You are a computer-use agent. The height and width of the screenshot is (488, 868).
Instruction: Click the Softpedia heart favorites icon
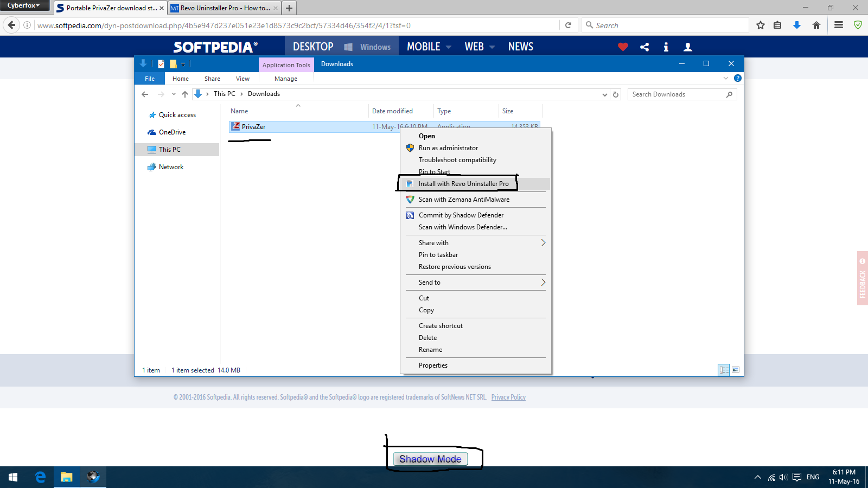coord(623,47)
